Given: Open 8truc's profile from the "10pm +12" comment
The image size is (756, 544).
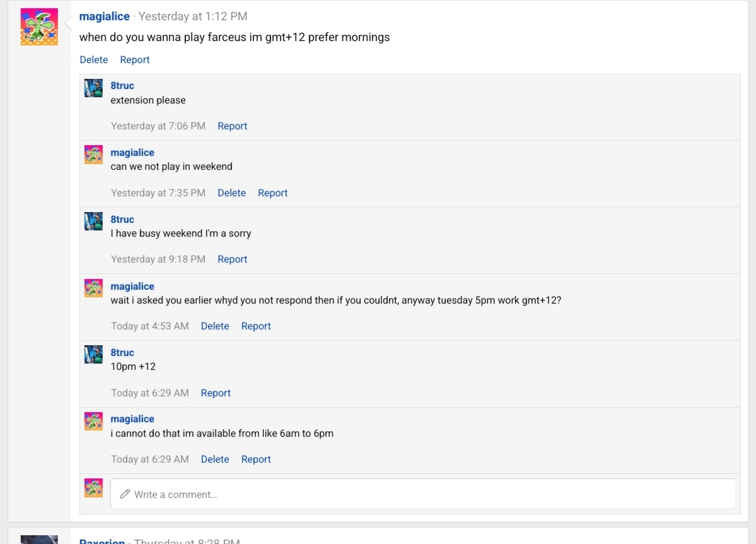Looking at the screenshot, I should pos(122,353).
